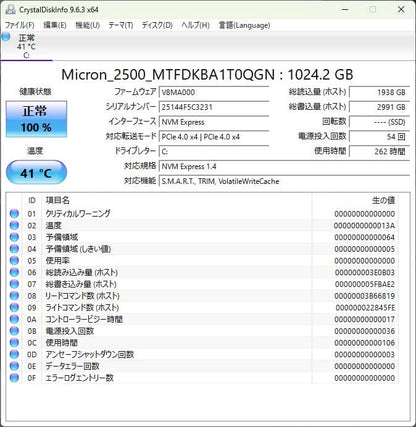Click the blue status orb in the drive tab

point(6,37)
